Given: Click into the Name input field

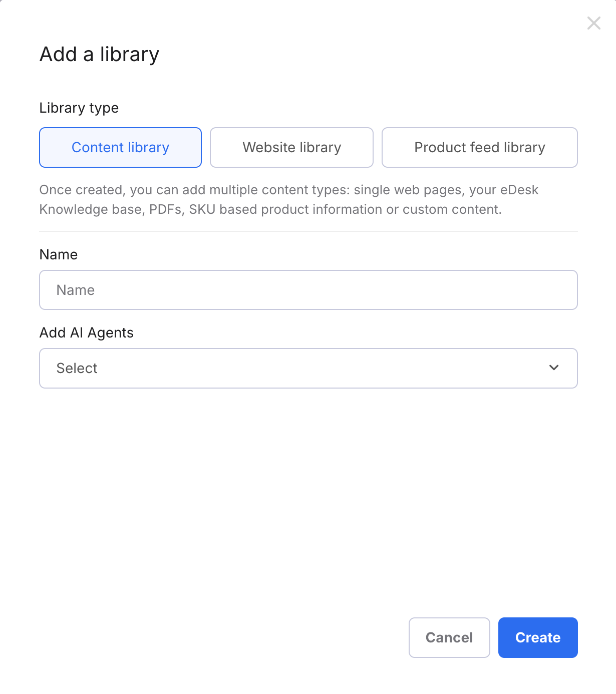Looking at the screenshot, I should click(308, 289).
